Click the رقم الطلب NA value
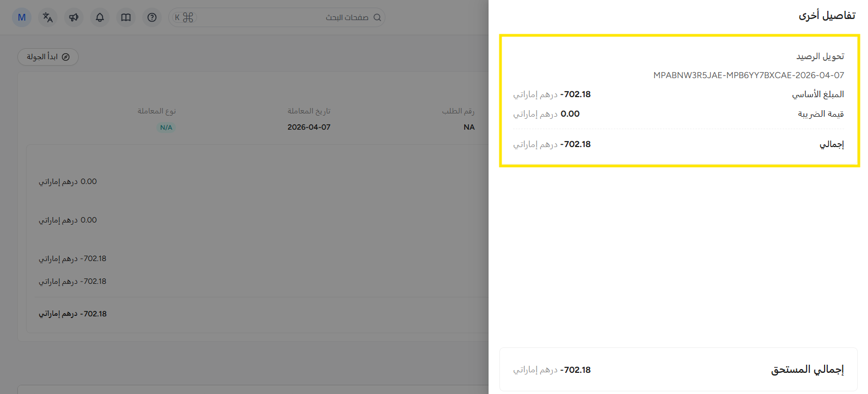868x394 pixels. [x=469, y=127]
